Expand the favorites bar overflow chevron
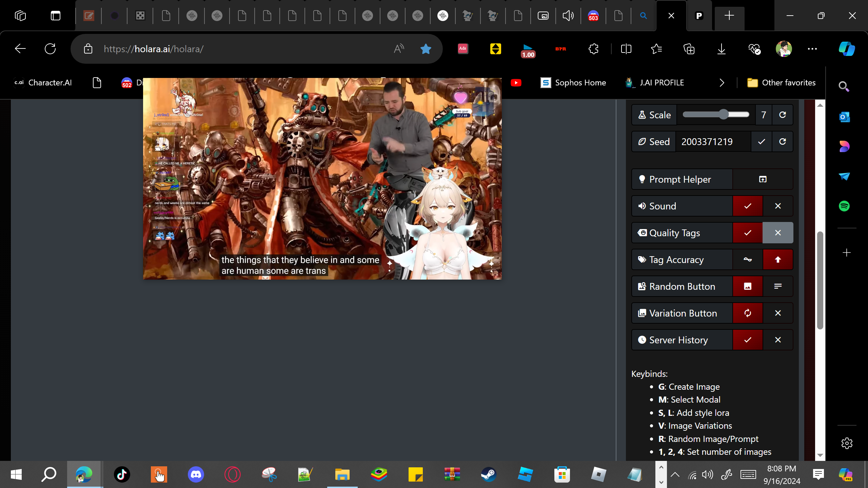The width and height of the screenshot is (868, 488). [x=722, y=83]
